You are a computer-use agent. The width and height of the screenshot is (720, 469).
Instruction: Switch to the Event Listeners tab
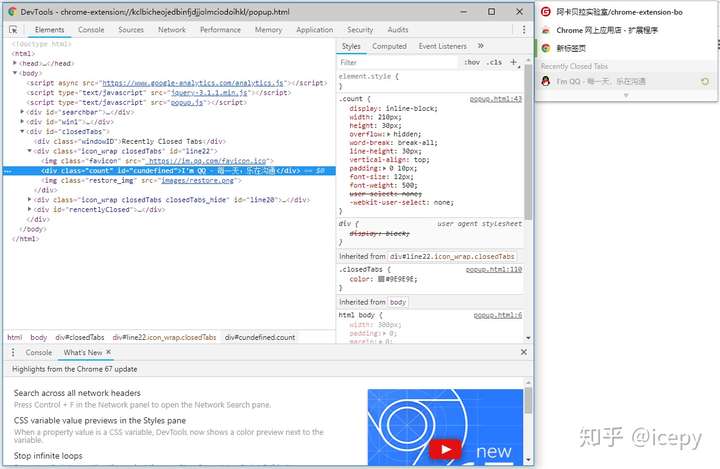pyautogui.click(x=443, y=46)
